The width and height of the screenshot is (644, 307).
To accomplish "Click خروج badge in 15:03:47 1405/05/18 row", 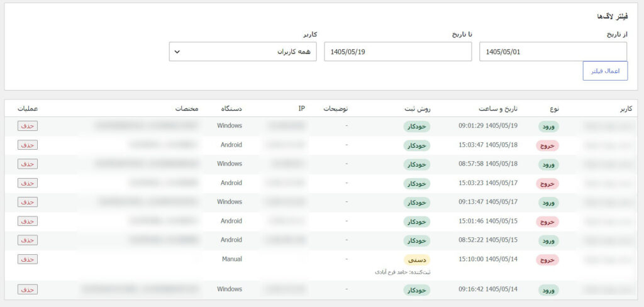I will tap(548, 145).
